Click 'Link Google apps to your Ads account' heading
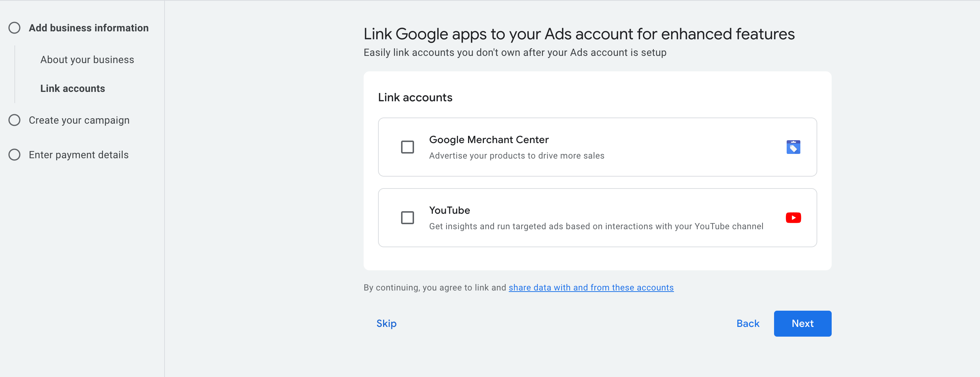Image resolution: width=980 pixels, height=377 pixels. click(x=579, y=34)
